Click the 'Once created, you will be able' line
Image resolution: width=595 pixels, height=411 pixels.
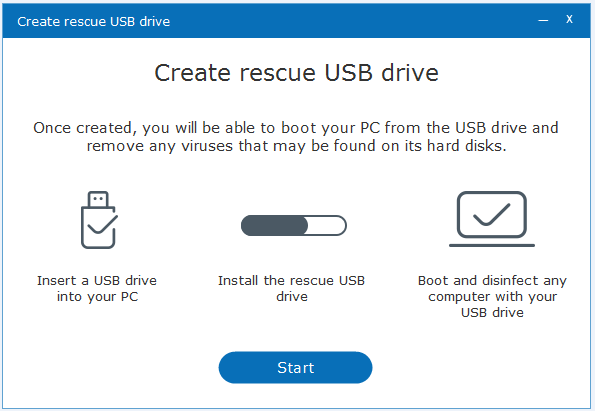tap(296, 128)
